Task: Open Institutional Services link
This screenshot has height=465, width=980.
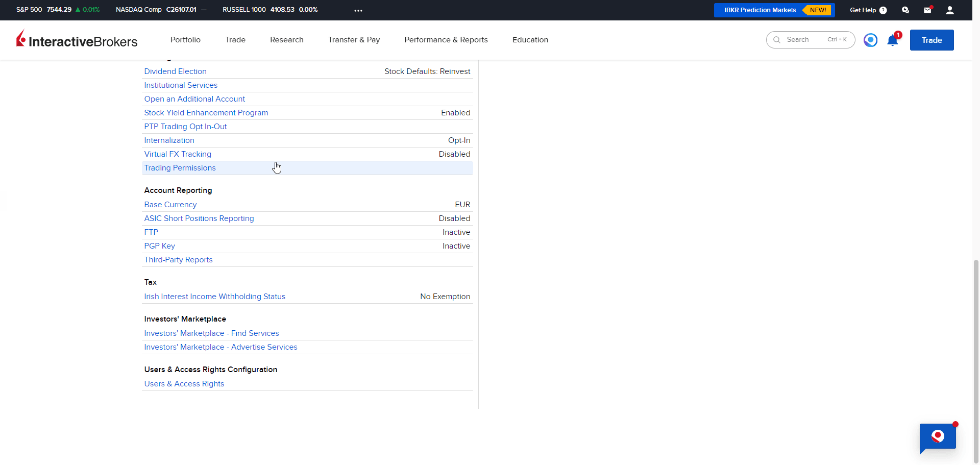Action: 181,85
